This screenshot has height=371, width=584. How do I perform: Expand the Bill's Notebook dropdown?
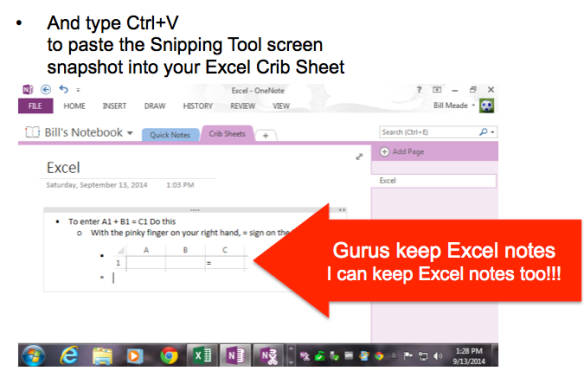(130, 133)
